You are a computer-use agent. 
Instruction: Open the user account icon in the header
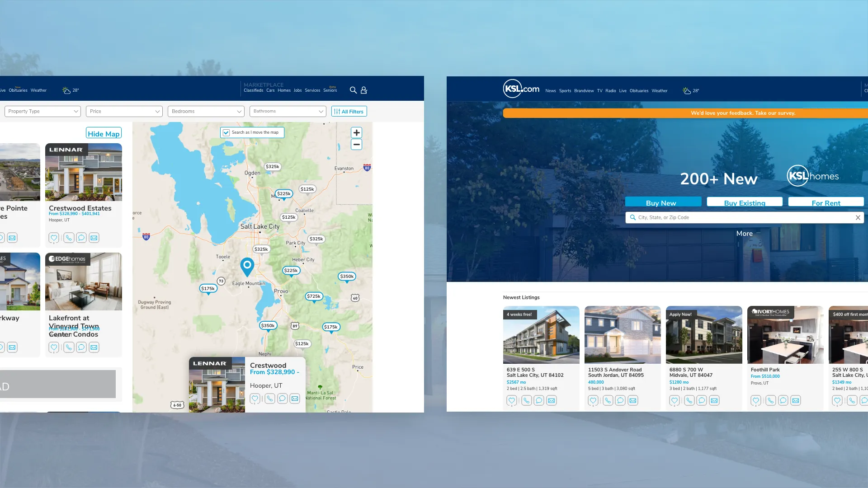(364, 90)
